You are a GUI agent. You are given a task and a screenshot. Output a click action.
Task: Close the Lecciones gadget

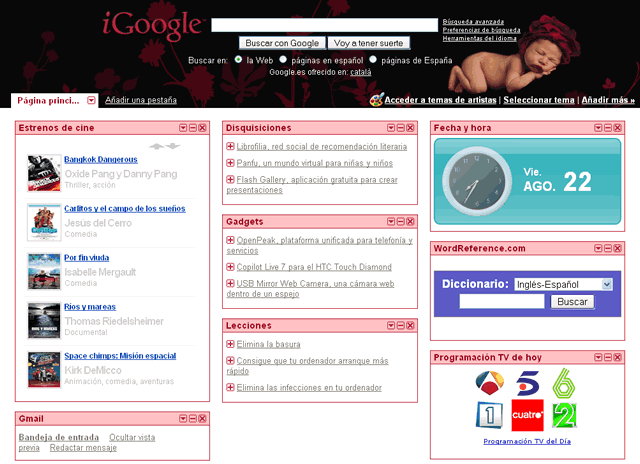point(411,326)
